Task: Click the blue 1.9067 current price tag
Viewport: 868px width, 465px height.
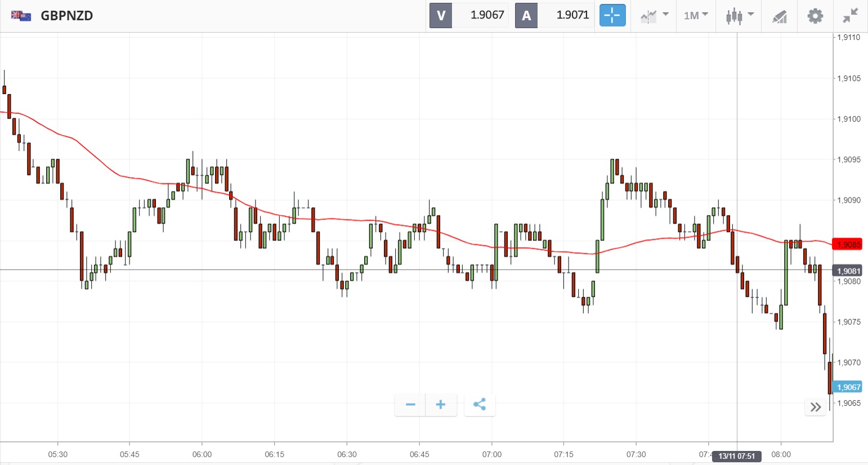Action: click(848, 387)
